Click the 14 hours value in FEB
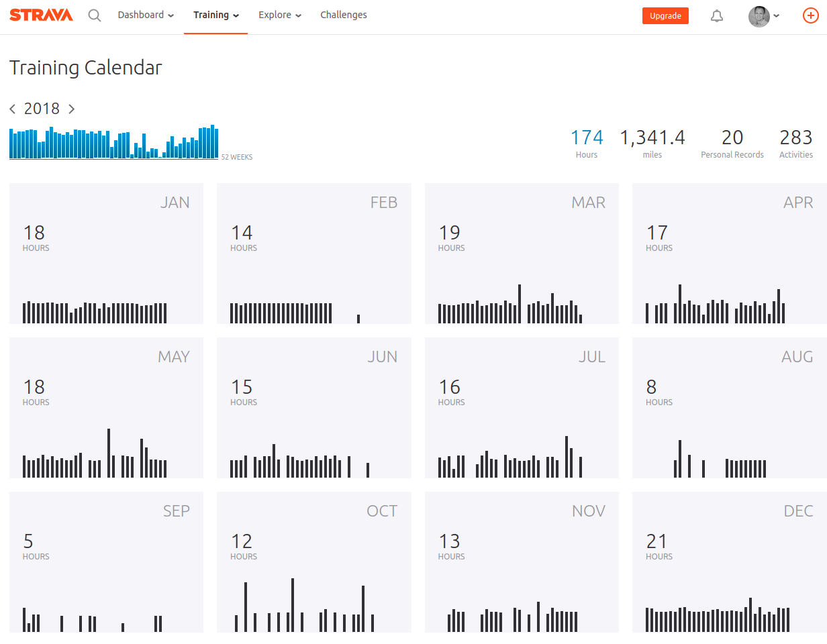The image size is (827, 644). tap(242, 233)
